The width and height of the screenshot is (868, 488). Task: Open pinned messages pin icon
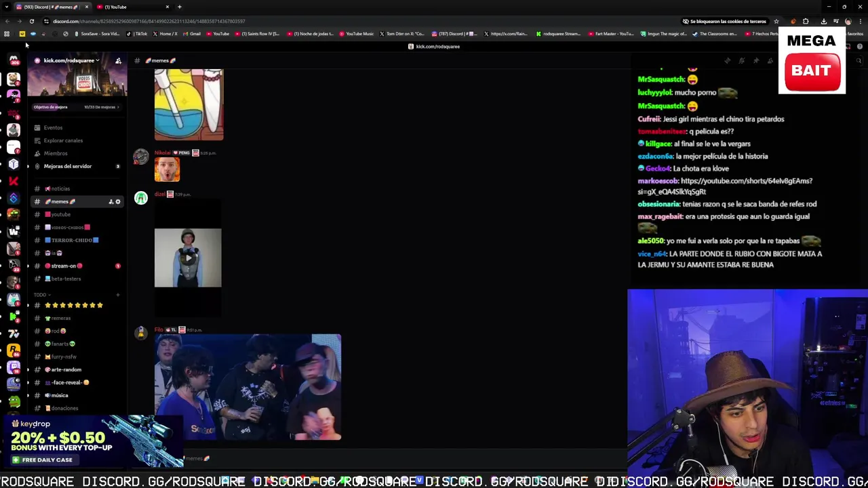tap(756, 60)
